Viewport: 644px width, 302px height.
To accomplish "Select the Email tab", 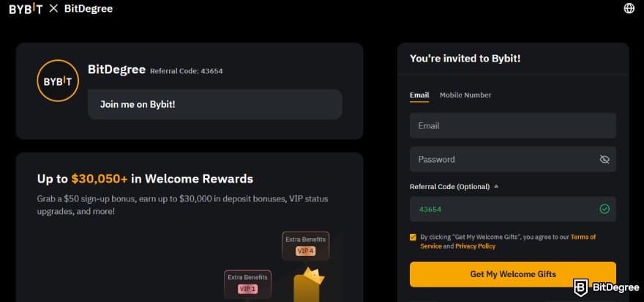I will click(x=419, y=95).
